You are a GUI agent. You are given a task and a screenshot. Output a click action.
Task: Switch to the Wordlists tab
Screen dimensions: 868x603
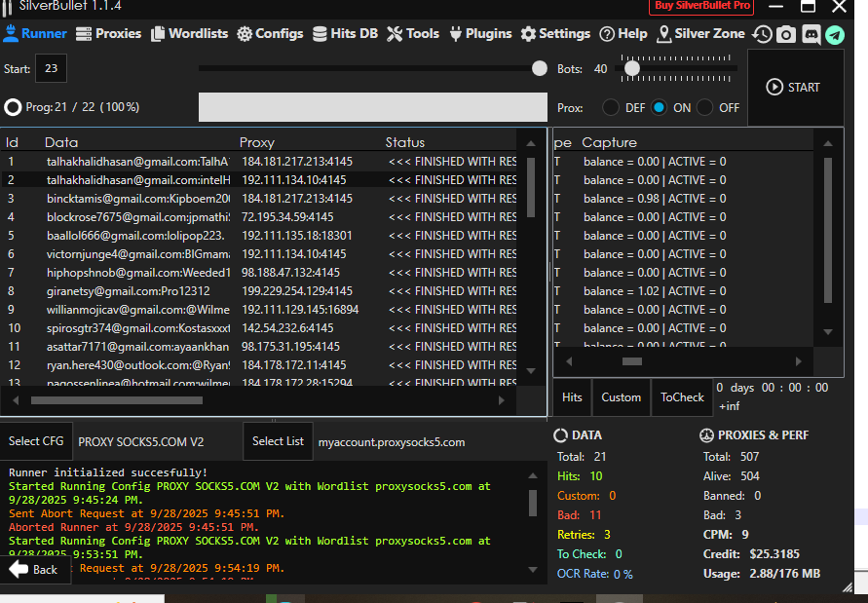[x=189, y=33]
